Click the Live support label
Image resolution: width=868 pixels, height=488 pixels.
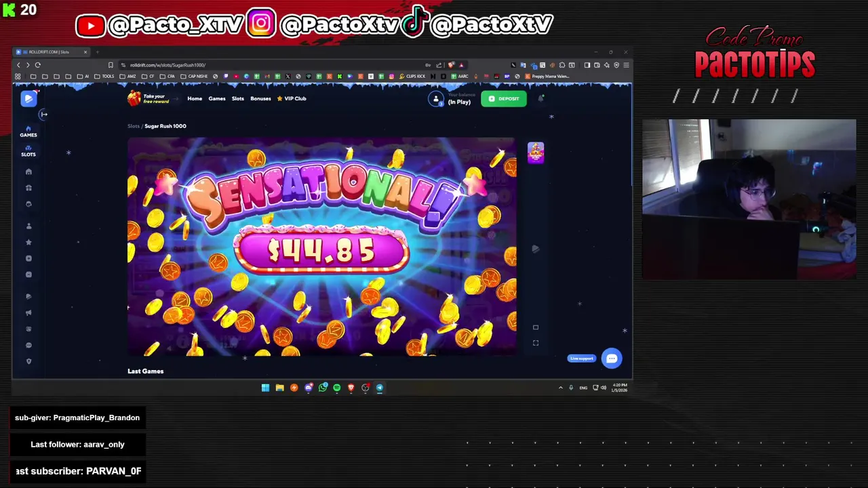coord(582,359)
